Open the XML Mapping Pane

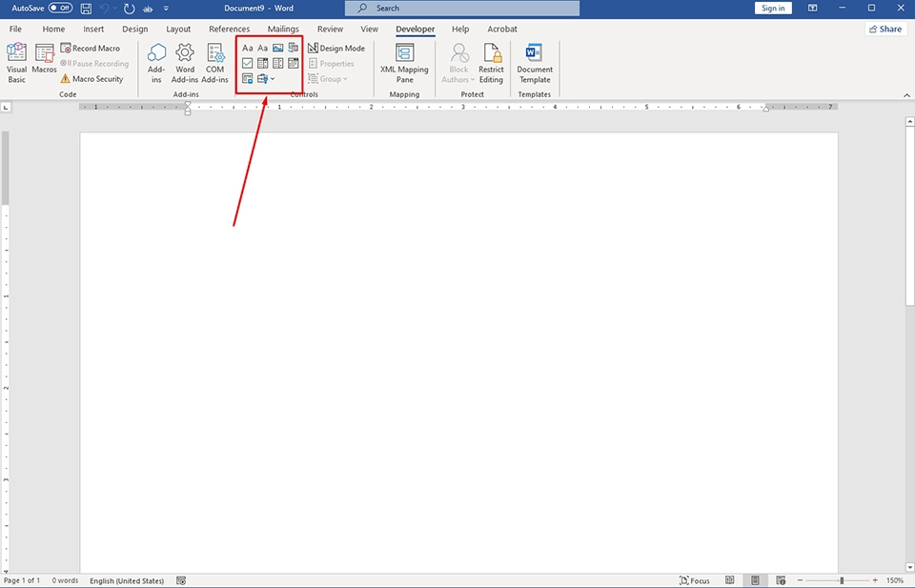pyautogui.click(x=404, y=63)
